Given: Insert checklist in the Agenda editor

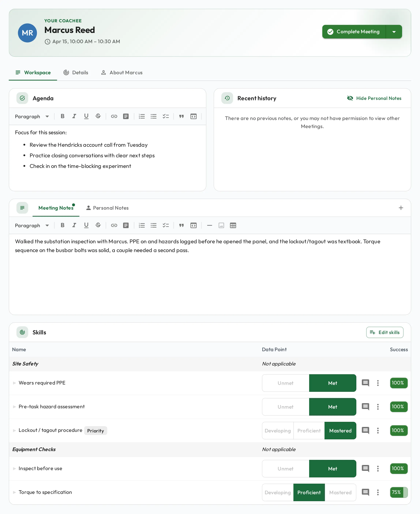Looking at the screenshot, I should click(x=166, y=116).
